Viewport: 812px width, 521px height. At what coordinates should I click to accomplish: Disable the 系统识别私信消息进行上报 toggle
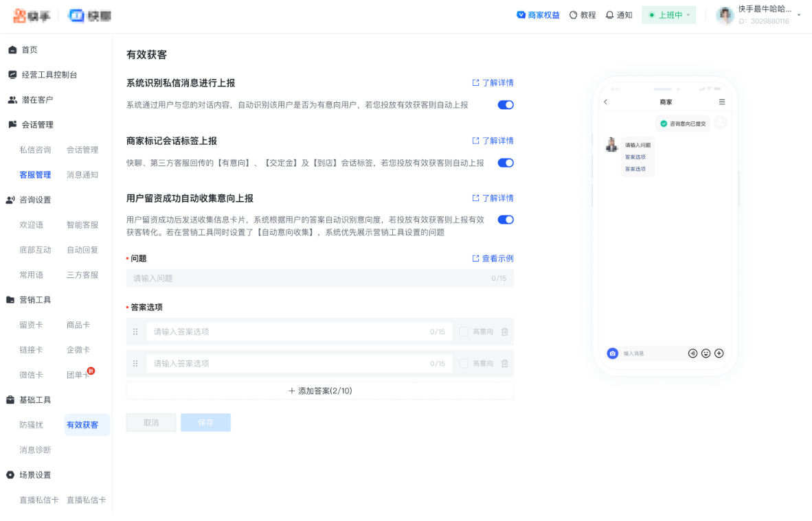(506, 105)
